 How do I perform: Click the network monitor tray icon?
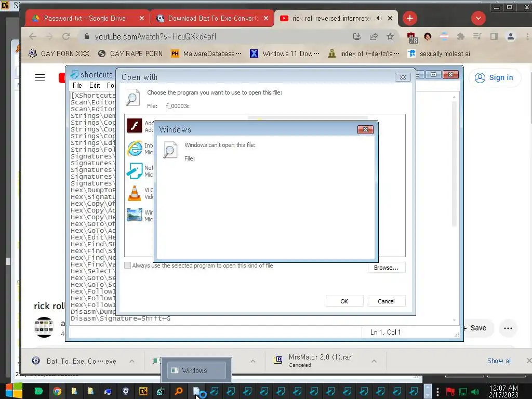(463, 392)
